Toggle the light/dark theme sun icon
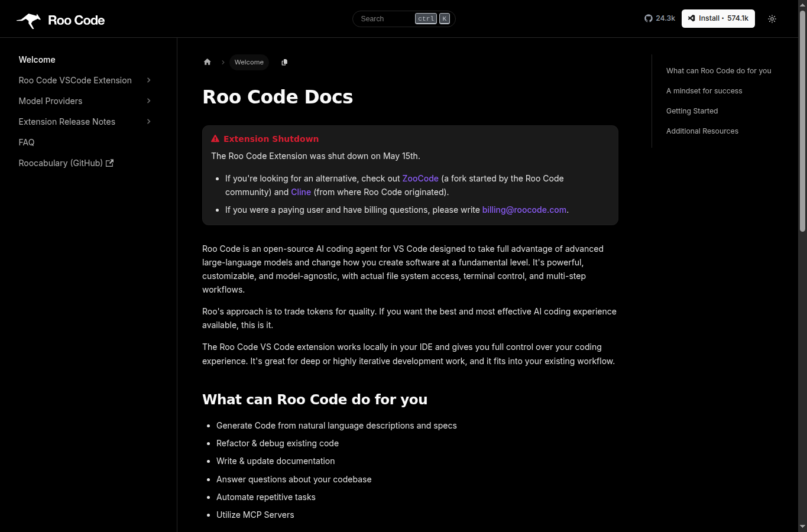 pyautogui.click(x=772, y=19)
